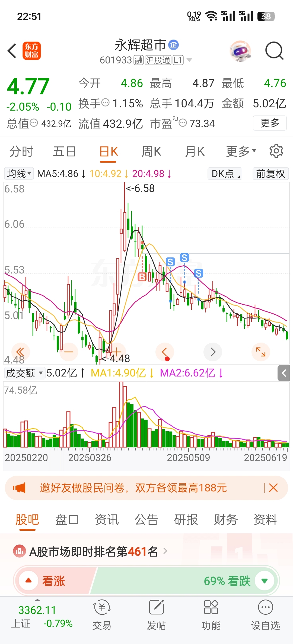Viewport: 293px width, 644px height.
Task: Expand stock code dropdown triangle
Action: pyautogui.click(x=189, y=60)
